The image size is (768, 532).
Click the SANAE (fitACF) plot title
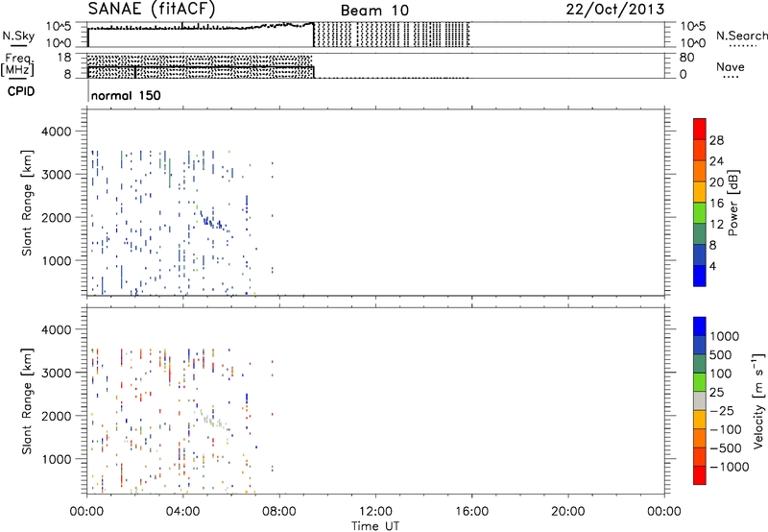click(x=152, y=10)
